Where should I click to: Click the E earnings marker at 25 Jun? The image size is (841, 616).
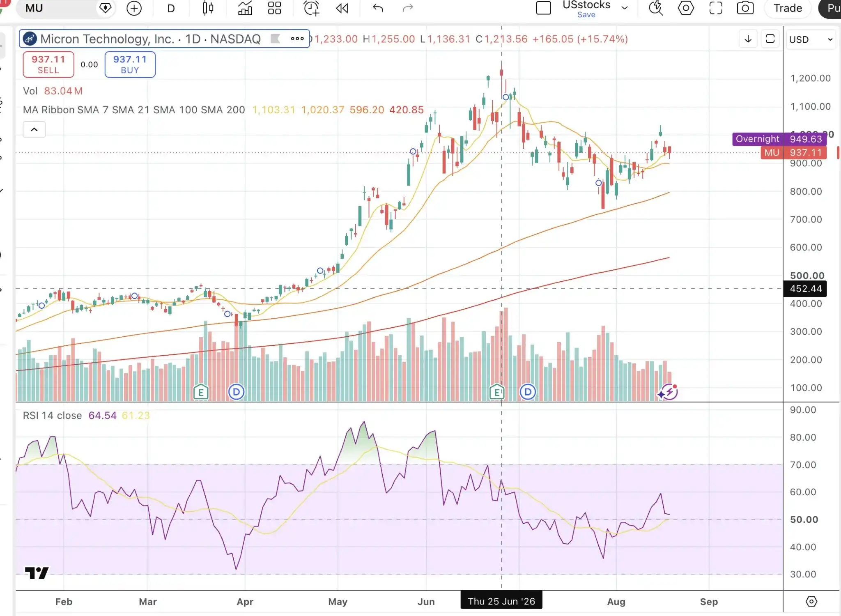[497, 392]
